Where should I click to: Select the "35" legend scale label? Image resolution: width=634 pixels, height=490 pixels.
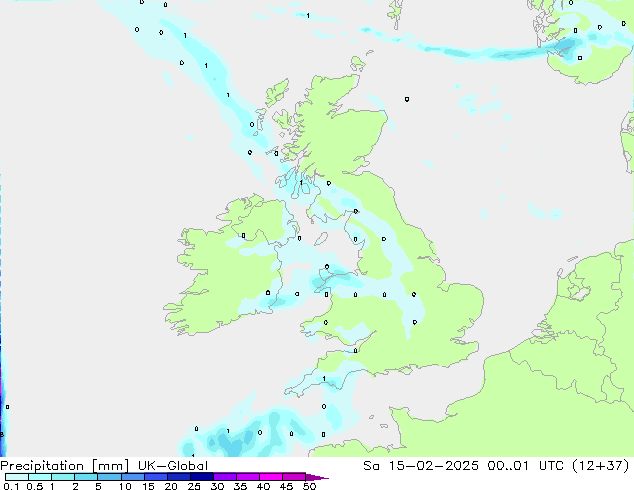point(240,486)
